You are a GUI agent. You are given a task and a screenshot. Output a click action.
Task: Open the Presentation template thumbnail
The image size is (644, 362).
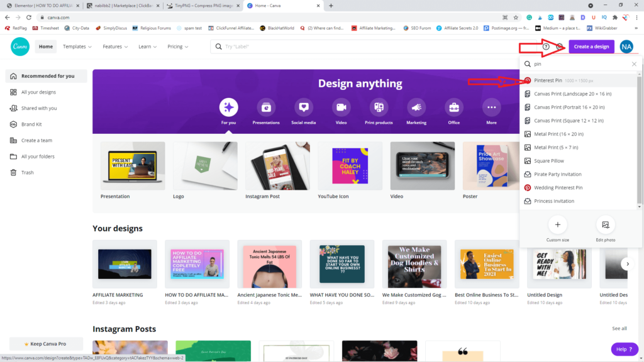pos(133,166)
